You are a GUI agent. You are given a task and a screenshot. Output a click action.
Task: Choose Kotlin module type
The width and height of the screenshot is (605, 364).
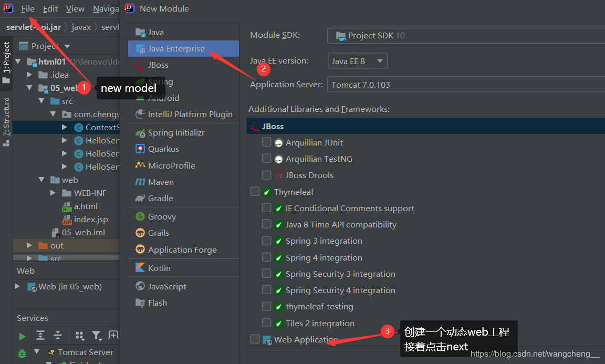coord(183,268)
